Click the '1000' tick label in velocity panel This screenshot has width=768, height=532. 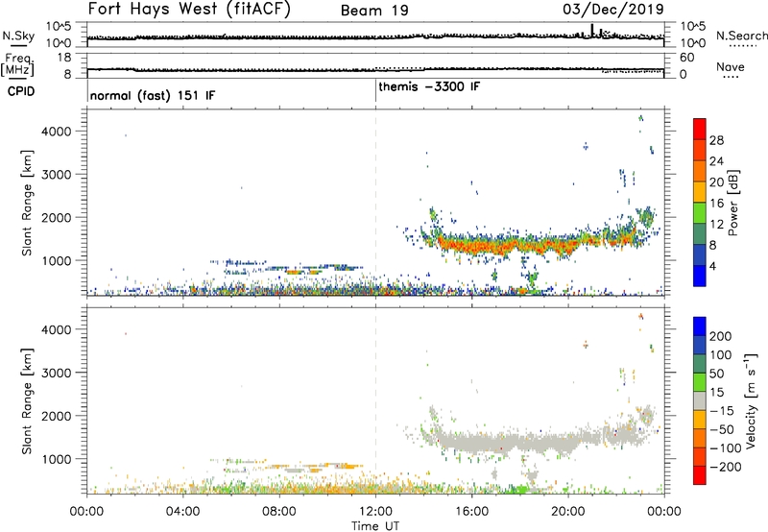[x=57, y=459]
